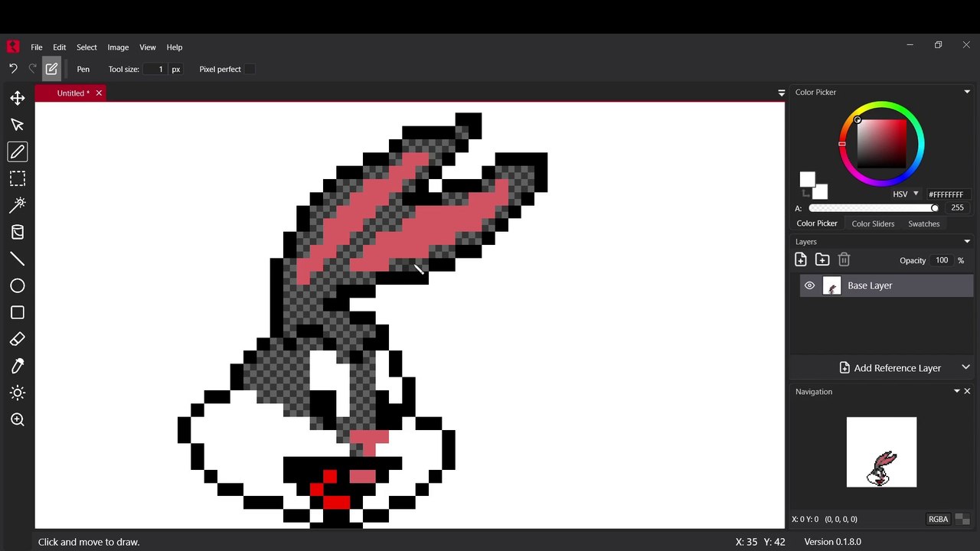The width and height of the screenshot is (980, 551).
Task: Click the layer Opacity value field
Action: click(942, 260)
